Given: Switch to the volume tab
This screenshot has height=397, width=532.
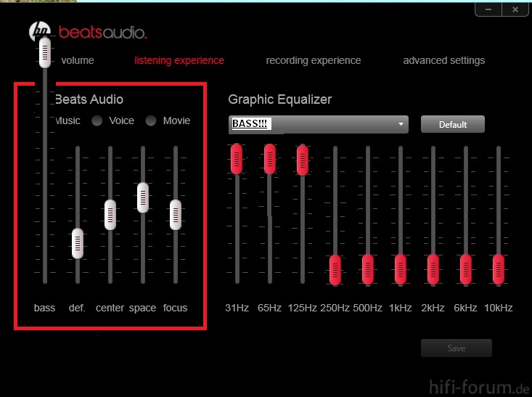Looking at the screenshot, I should click(x=78, y=60).
